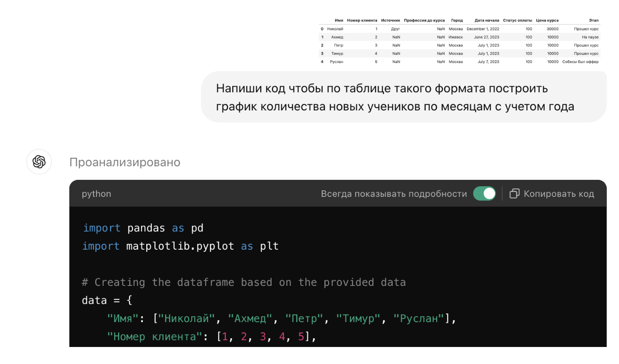Image resolution: width=619 pixels, height=364 pixels.
Task: Click the "June 27, 2023" date cell
Action: pos(486,37)
